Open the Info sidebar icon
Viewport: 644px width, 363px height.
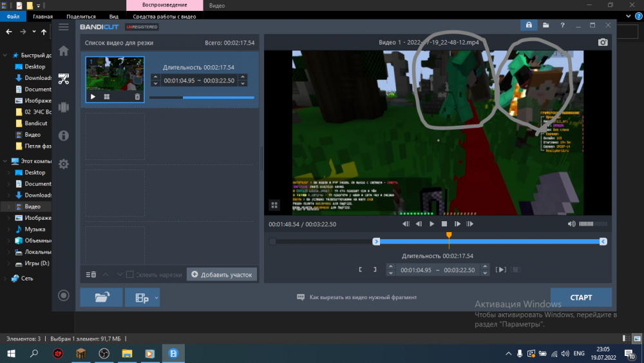pyautogui.click(x=63, y=135)
